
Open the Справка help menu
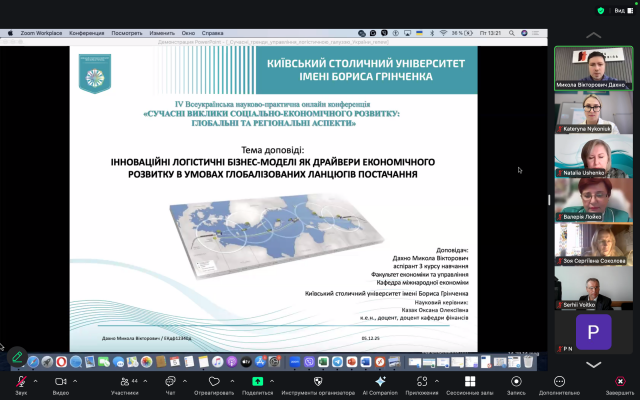pyautogui.click(x=213, y=32)
